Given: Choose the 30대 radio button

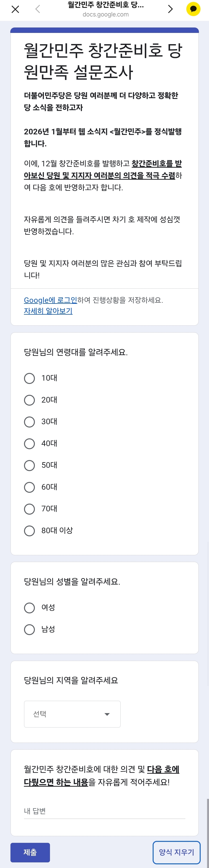Looking at the screenshot, I should click(29, 422).
